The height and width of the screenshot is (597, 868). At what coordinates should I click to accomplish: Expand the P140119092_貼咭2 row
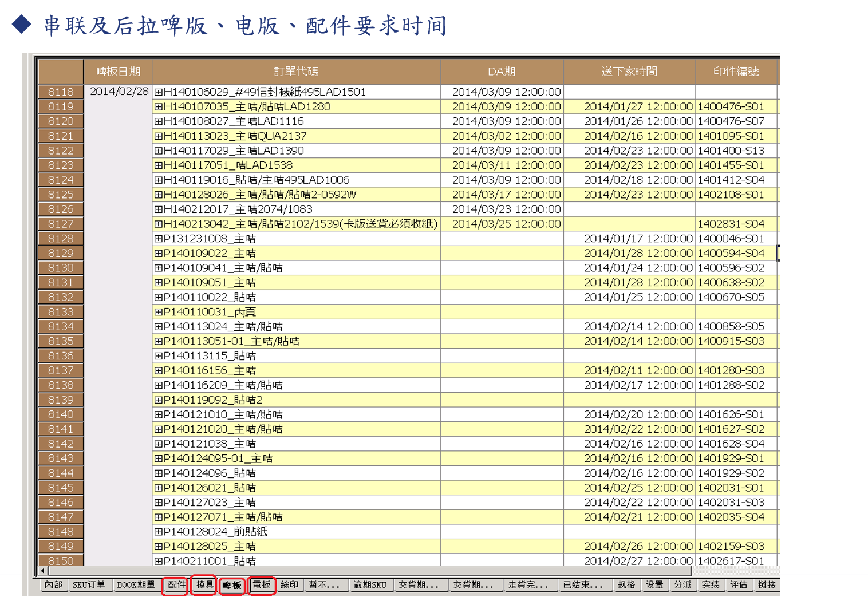pyautogui.click(x=159, y=400)
